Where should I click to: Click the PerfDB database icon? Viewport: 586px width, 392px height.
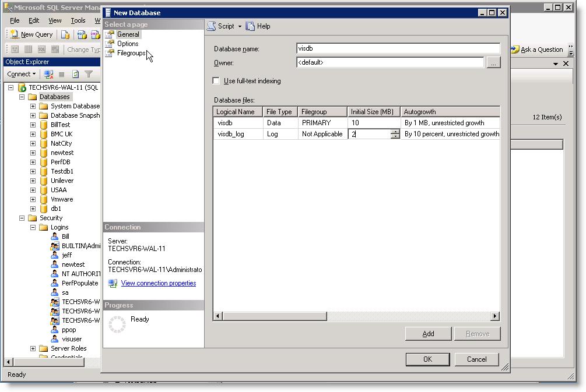pyautogui.click(x=44, y=162)
